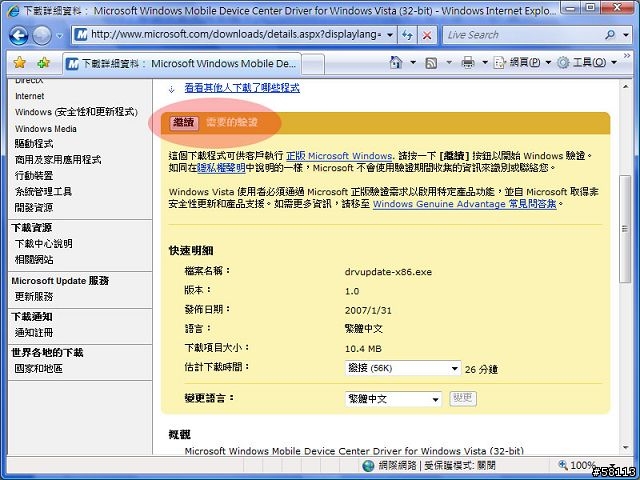
Task: Open the 繁體中文 change language dropdown
Action: (393, 399)
